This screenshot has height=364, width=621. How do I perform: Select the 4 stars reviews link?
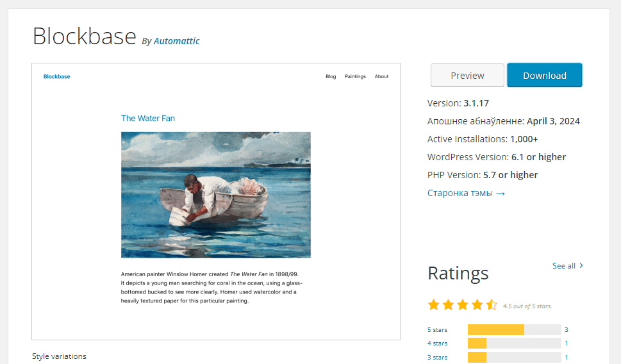pos(438,343)
